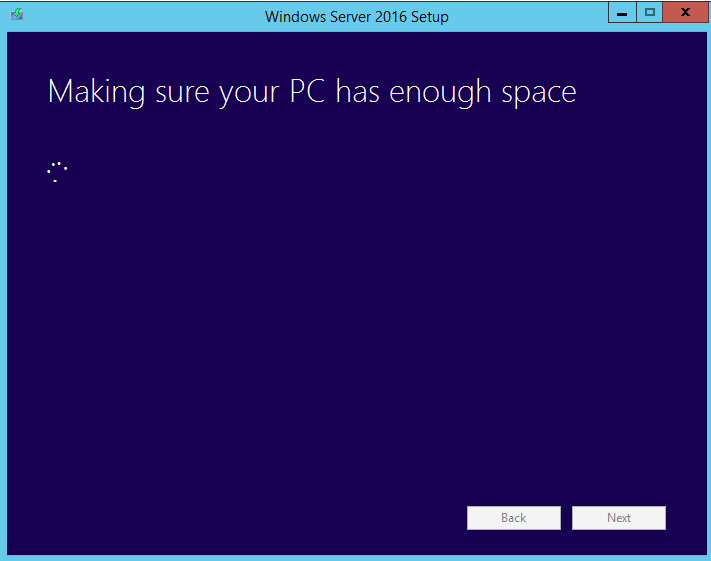Close the Windows Server 2016 Setup window
Viewport: 711px width, 561px height.
click(x=685, y=13)
